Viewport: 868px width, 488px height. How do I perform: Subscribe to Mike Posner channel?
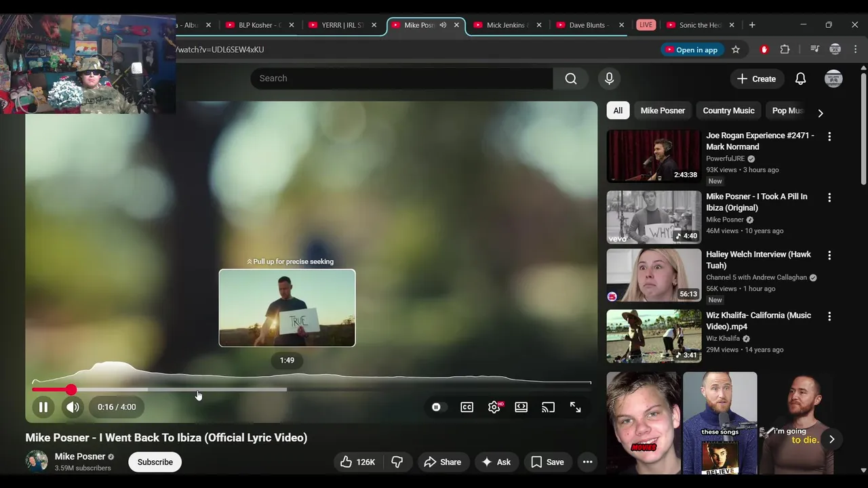(155, 462)
